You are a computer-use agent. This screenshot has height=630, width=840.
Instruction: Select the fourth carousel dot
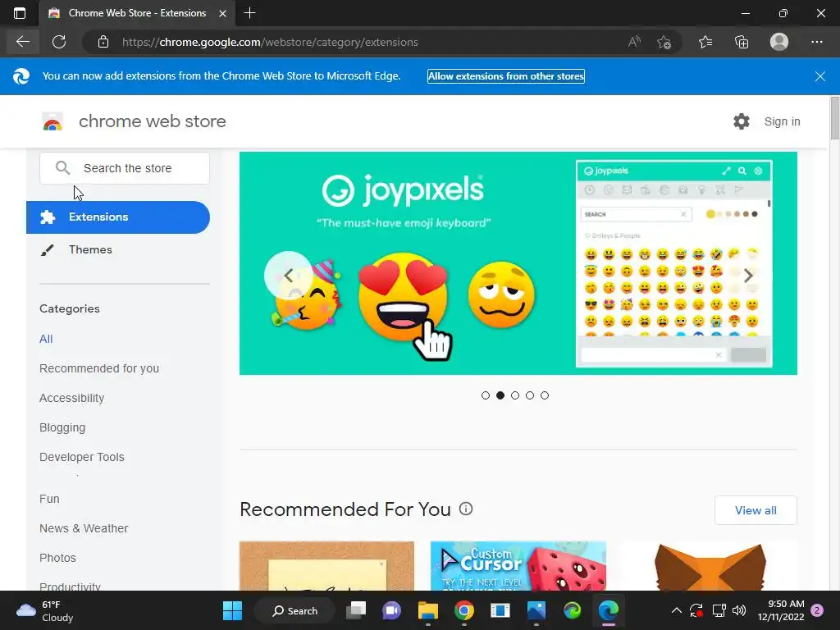(530, 395)
